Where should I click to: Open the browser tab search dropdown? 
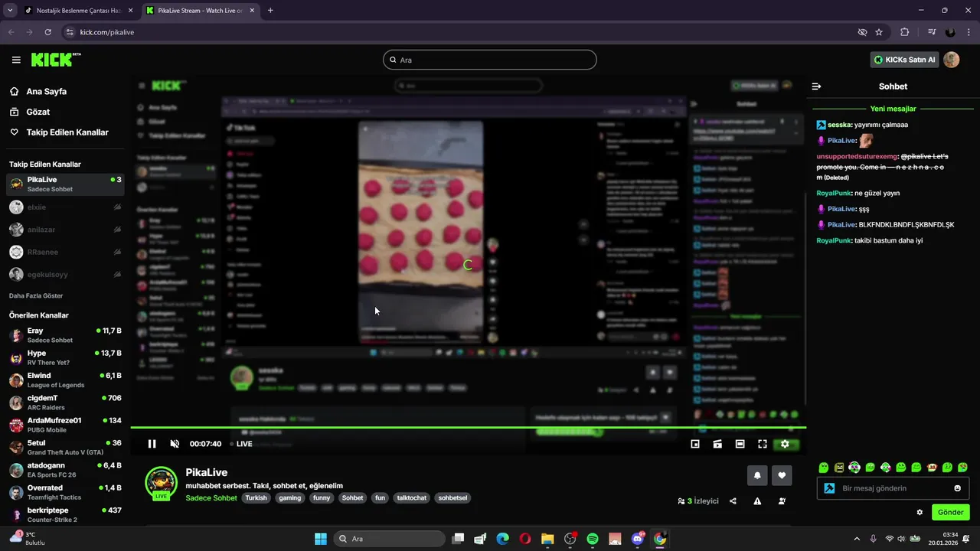[10, 10]
